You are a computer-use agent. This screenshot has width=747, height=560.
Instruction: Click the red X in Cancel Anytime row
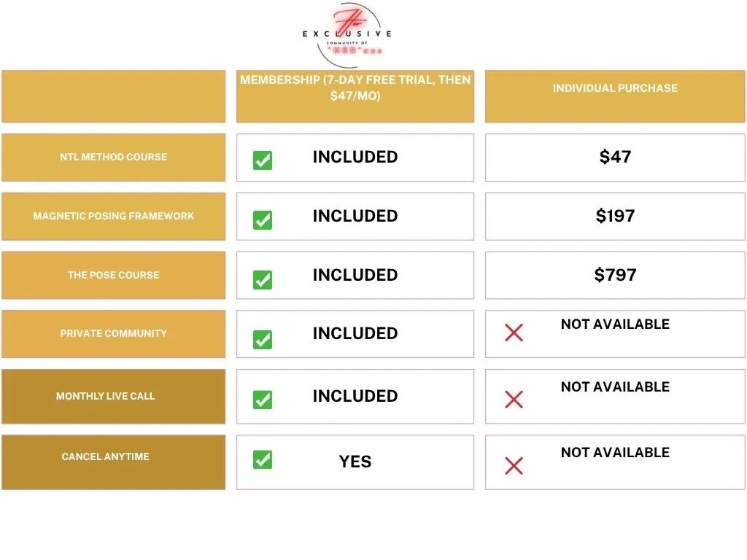coord(514,465)
